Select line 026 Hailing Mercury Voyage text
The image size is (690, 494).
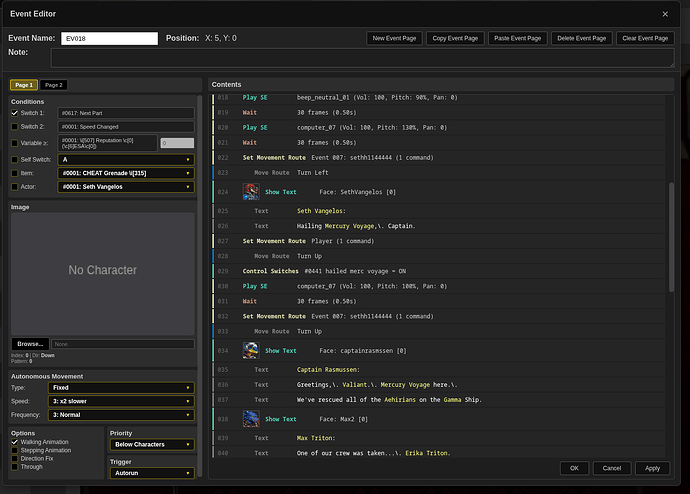(x=439, y=226)
